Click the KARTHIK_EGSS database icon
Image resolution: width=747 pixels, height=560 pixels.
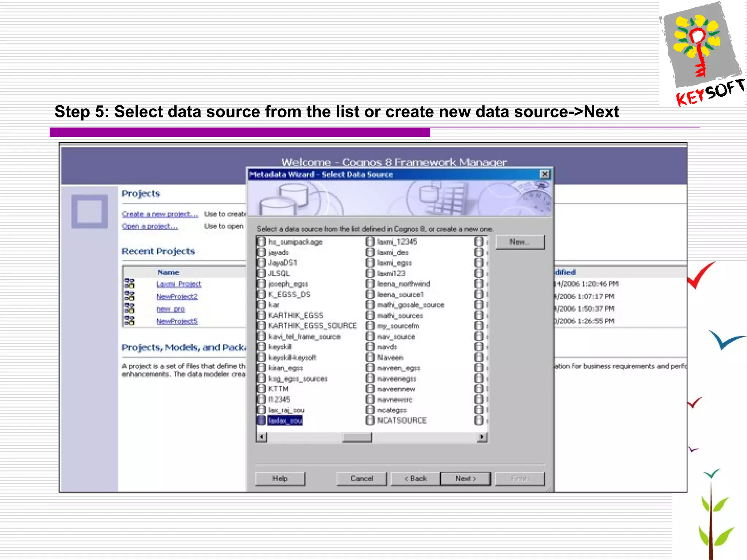tap(261, 315)
